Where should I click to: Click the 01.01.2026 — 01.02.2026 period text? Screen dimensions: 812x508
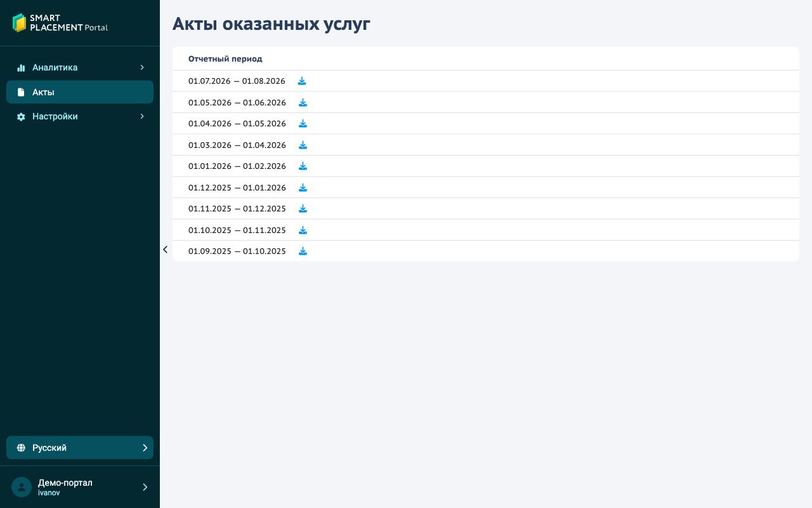click(237, 166)
